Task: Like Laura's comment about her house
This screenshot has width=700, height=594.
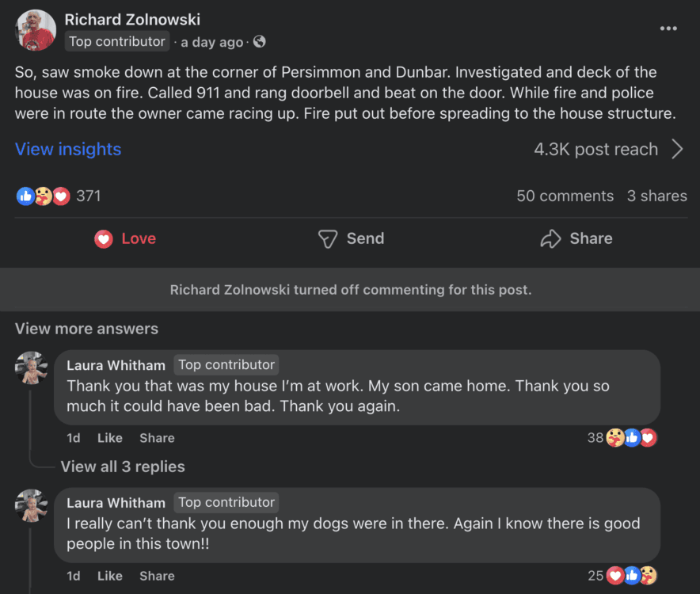Action: (110, 438)
